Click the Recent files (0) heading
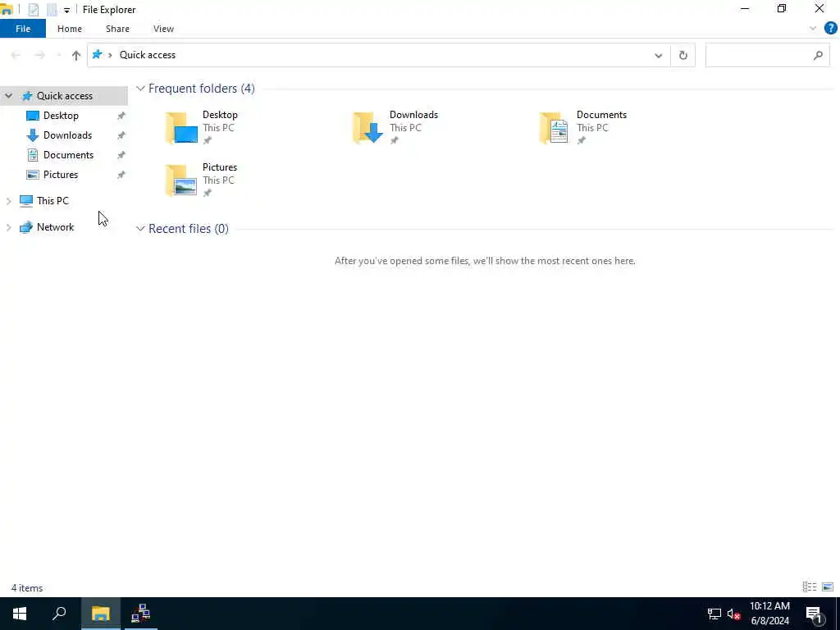 click(189, 229)
